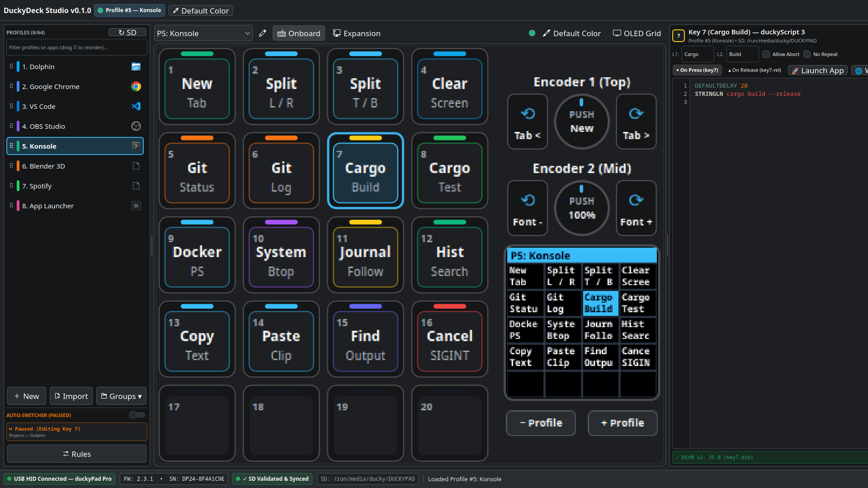Click the App Launcher 8k badge icon
The height and width of the screenshot is (488, 868).
click(136, 206)
